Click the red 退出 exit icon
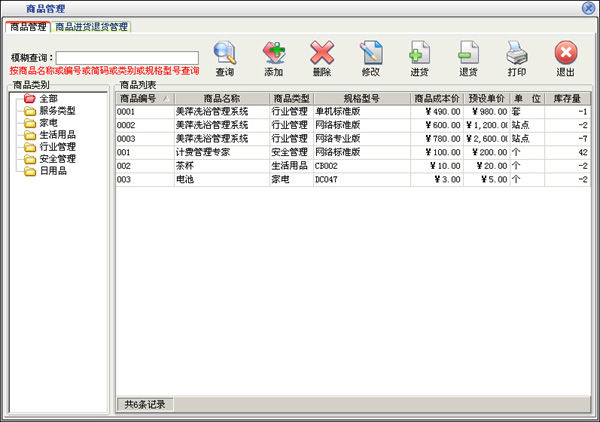Viewport: 600px width, 422px height. pyautogui.click(x=565, y=56)
